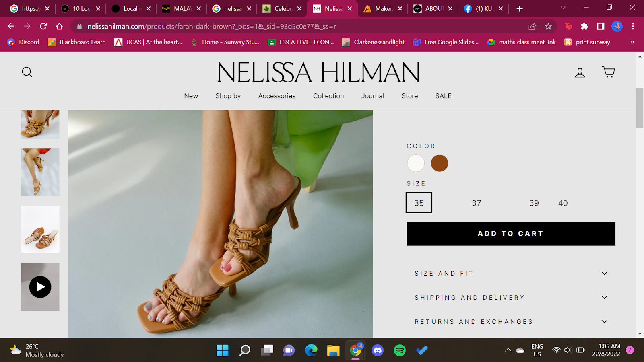Open the Accessories menu
Image resolution: width=644 pixels, height=362 pixels.
pyautogui.click(x=277, y=96)
